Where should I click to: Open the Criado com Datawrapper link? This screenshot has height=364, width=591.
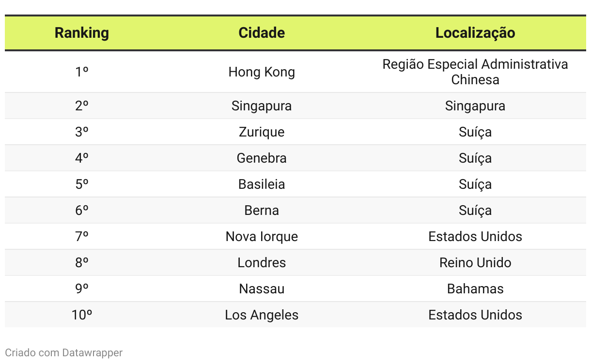click(64, 352)
